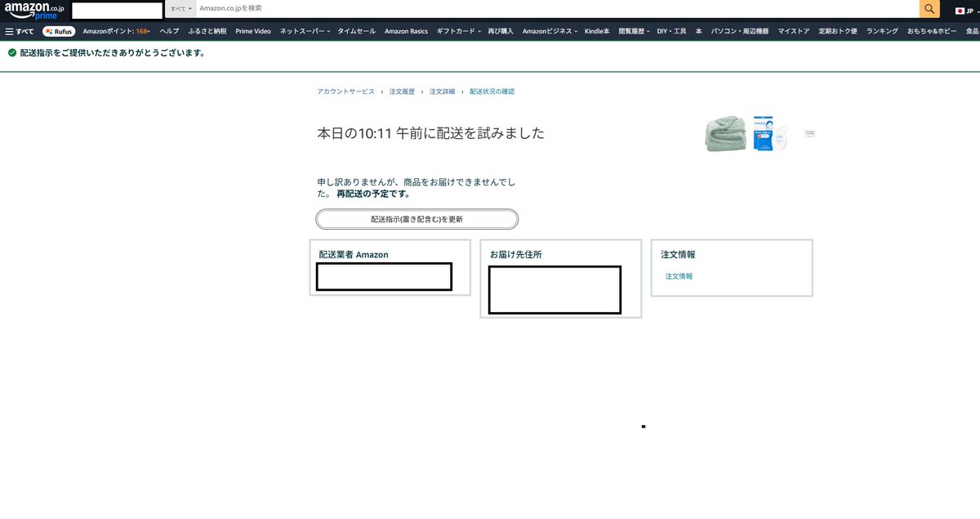980x519 pixels.
Task: Open おもちゃ&ホビー category
Action: (x=931, y=31)
